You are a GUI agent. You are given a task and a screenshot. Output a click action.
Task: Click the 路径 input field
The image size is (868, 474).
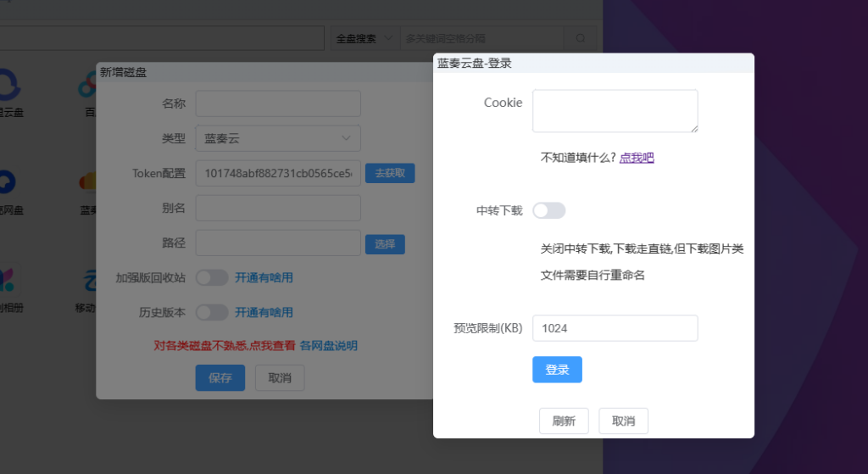coord(278,243)
